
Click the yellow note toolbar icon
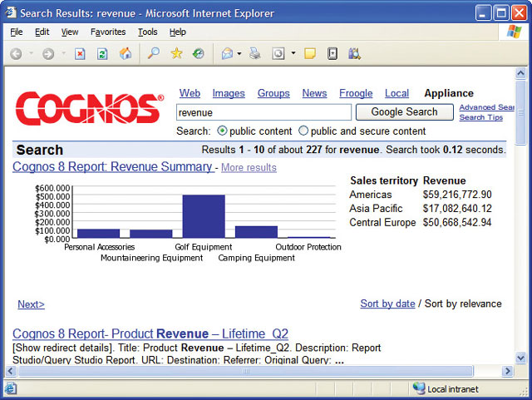coord(310,54)
